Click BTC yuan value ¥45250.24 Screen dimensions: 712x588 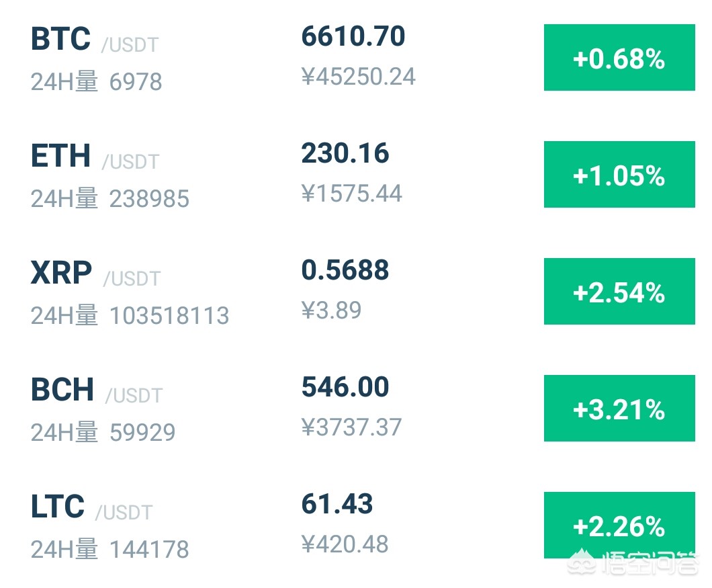[358, 77]
